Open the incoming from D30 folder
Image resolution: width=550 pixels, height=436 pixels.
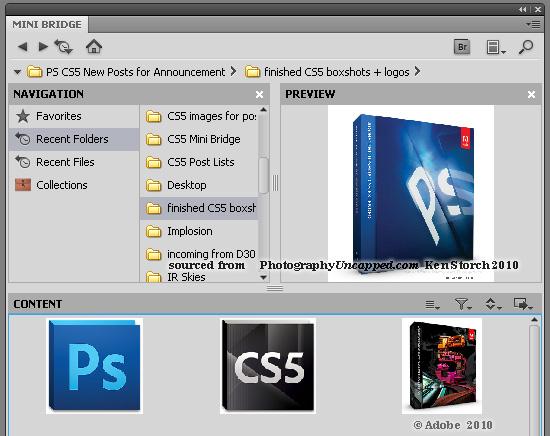(199, 254)
